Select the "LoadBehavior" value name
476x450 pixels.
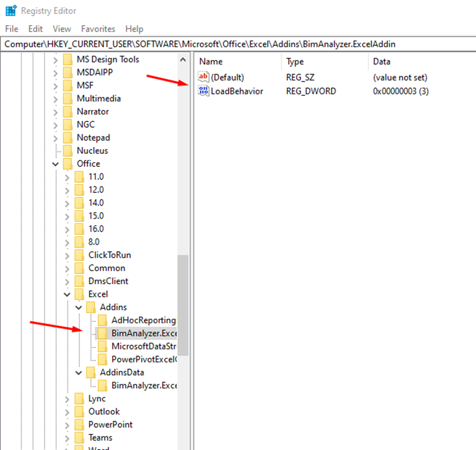pyautogui.click(x=237, y=91)
